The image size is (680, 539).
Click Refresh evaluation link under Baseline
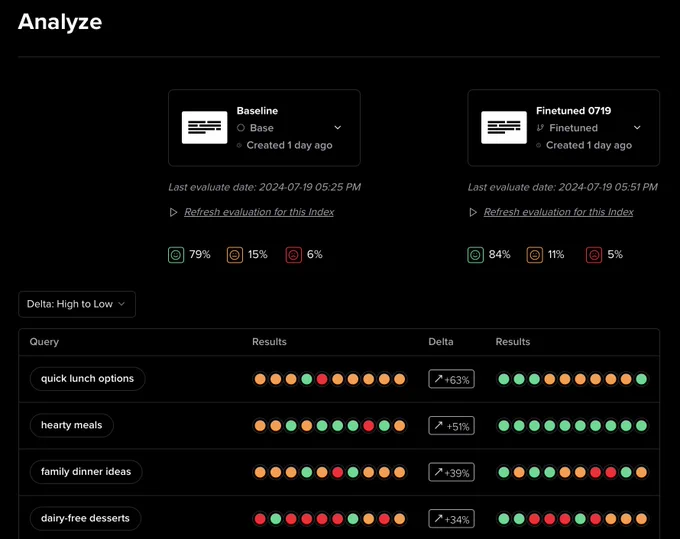pyautogui.click(x=259, y=212)
